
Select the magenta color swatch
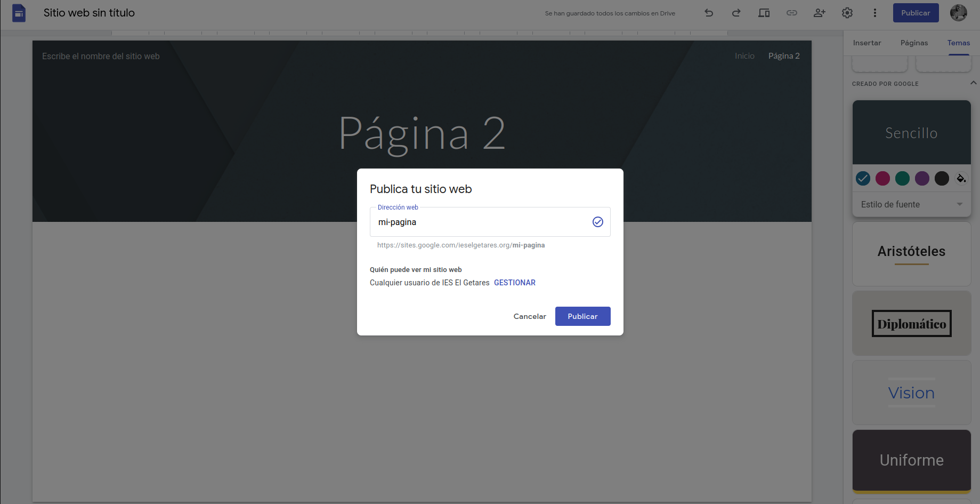click(882, 178)
